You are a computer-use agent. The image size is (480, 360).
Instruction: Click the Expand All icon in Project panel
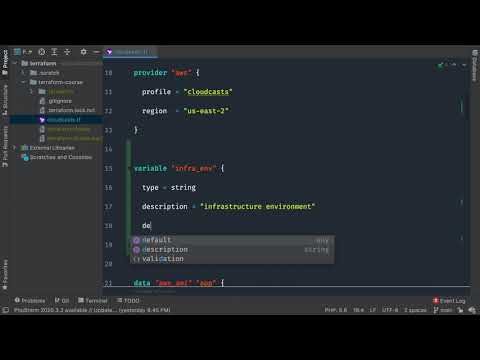(x=54, y=52)
